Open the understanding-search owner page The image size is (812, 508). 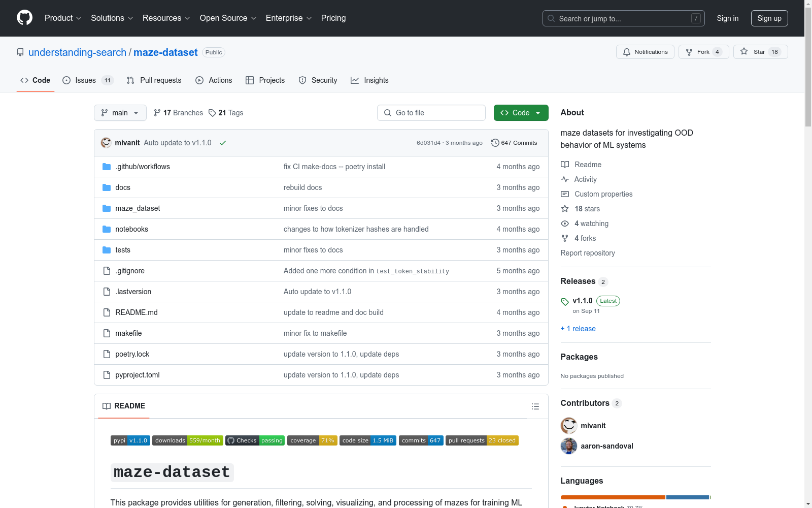pos(77,52)
